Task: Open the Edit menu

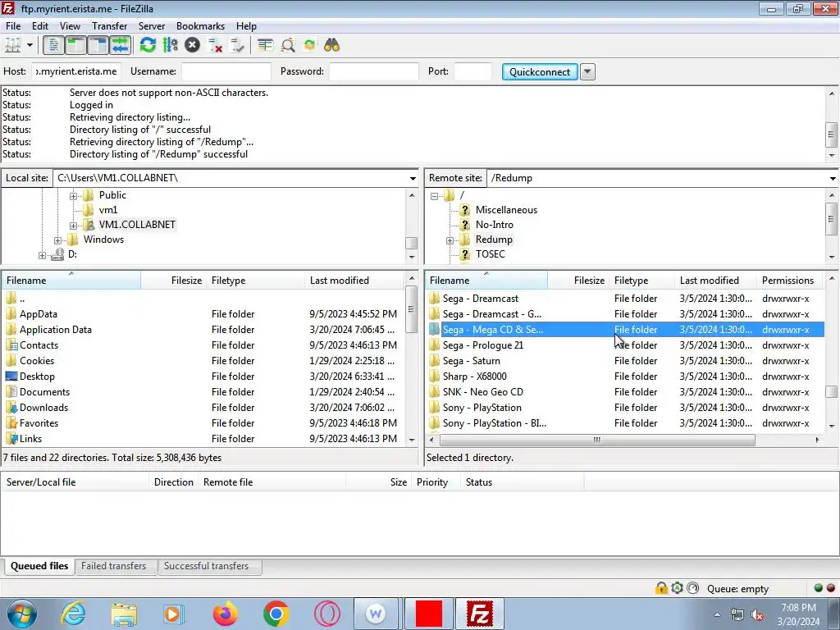Action: pos(40,26)
